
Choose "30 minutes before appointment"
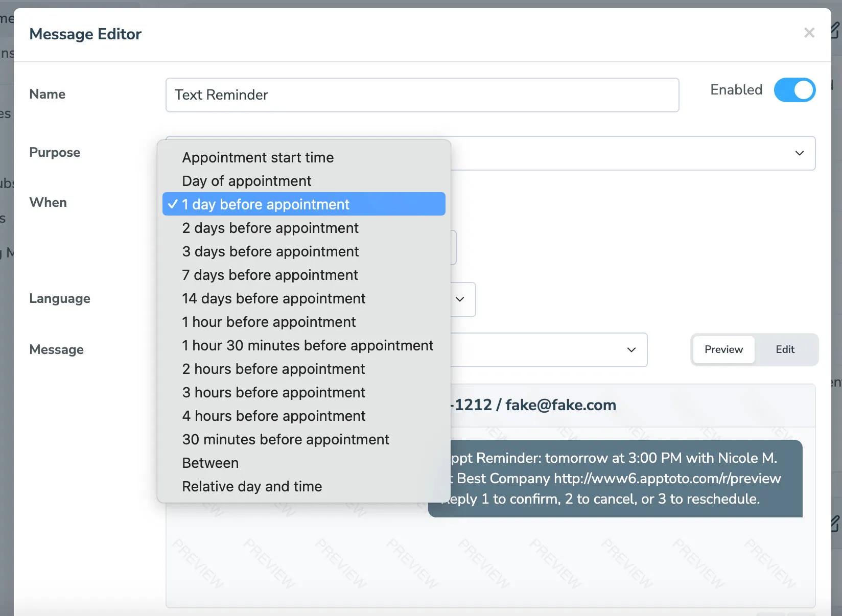(285, 439)
